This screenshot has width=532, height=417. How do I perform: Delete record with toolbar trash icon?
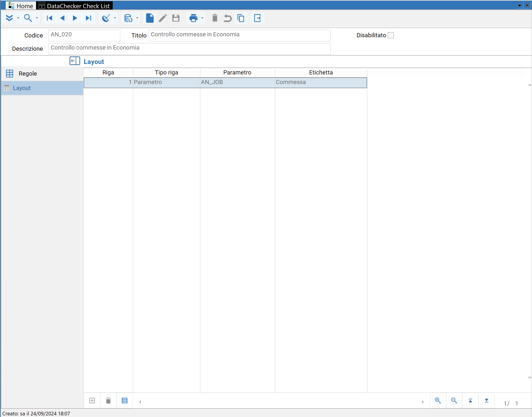(215, 18)
